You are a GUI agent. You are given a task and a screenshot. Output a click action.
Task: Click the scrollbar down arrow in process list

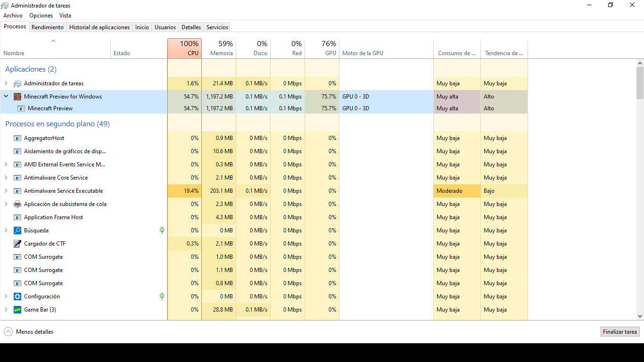point(640,316)
